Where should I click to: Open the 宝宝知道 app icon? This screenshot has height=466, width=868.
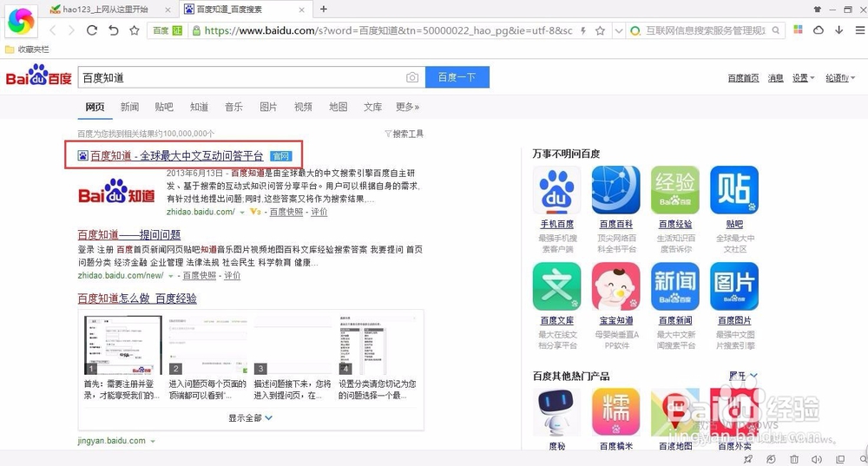click(616, 286)
